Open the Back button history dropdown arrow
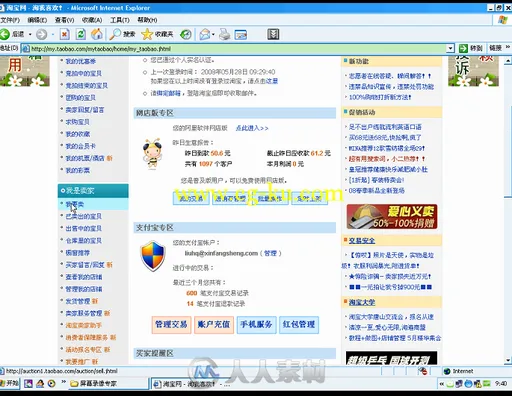Image resolution: width=512 pixels, height=396 pixels. [30, 34]
